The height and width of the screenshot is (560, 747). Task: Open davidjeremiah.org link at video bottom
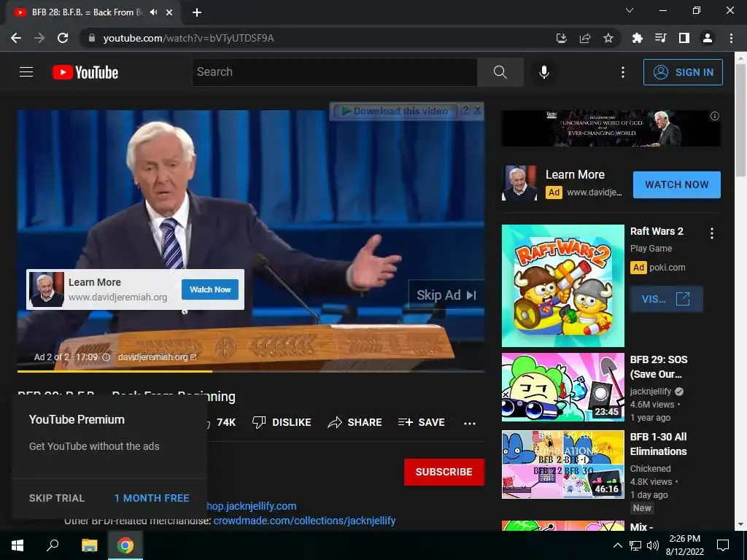pos(157,357)
